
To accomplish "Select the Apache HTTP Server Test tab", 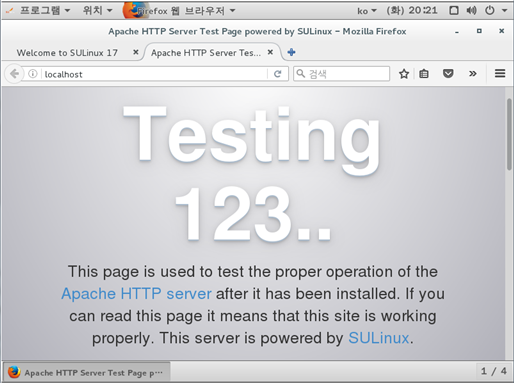I will pos(206,53).
